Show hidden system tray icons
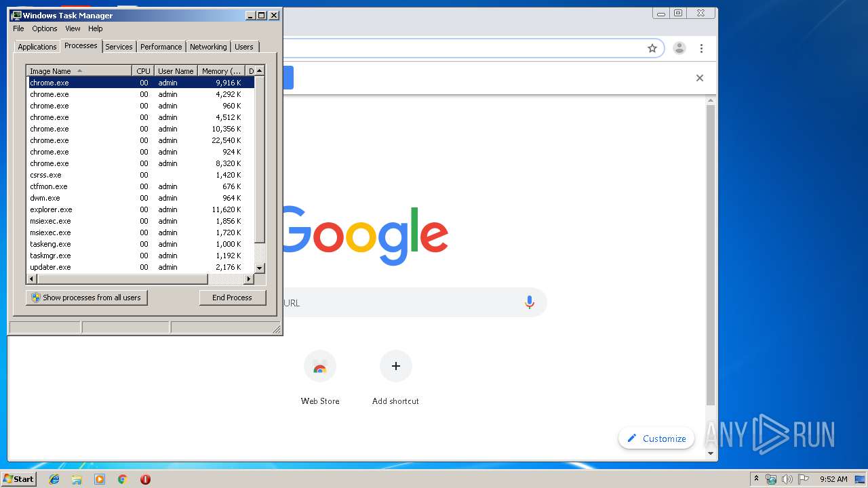868x488 pixels. coord(756,479)
